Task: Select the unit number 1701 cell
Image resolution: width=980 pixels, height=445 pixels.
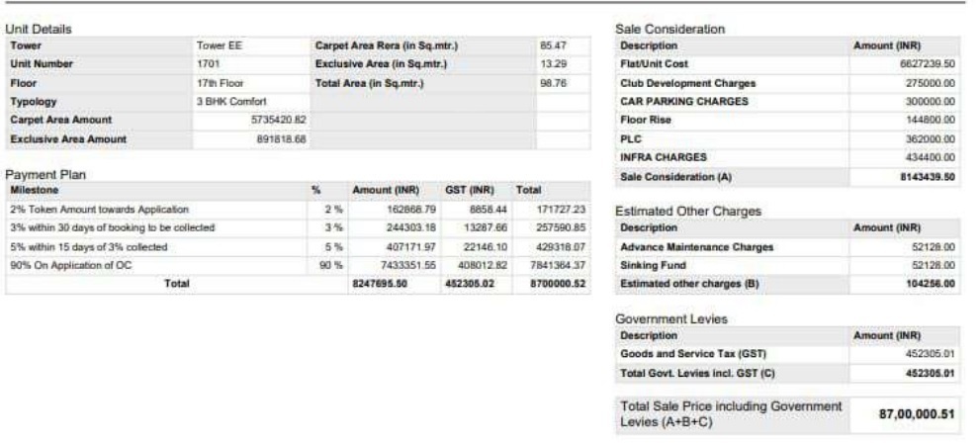Action: click(208, 64)
